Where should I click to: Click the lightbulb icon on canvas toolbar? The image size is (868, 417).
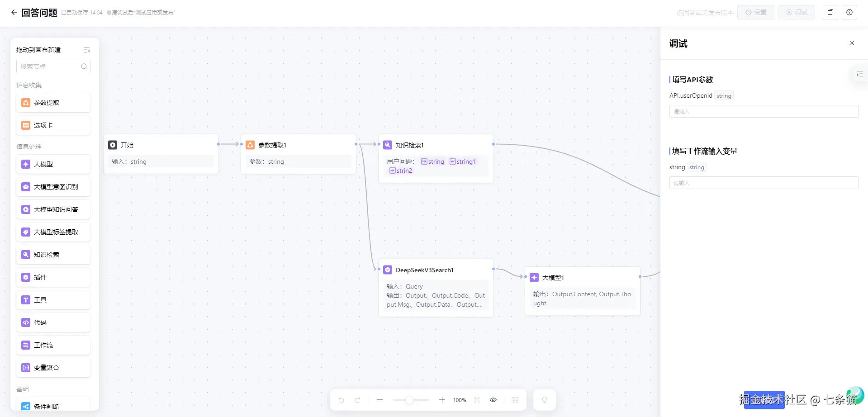[545, 400]
